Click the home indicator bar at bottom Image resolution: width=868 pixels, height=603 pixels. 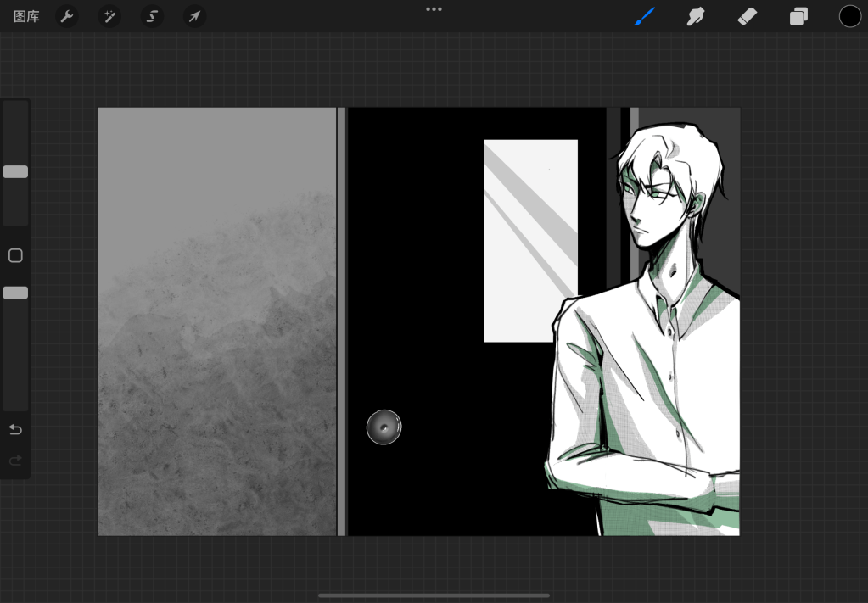434,595
